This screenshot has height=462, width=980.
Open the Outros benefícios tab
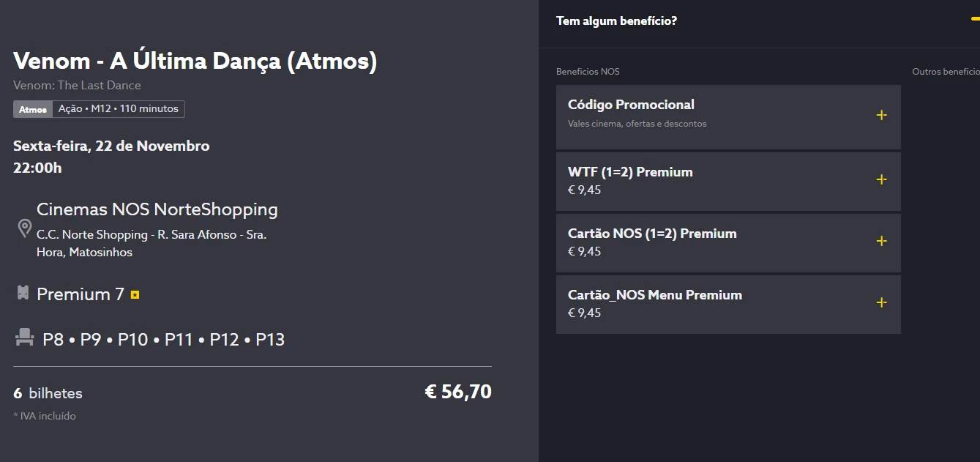(945, 72)
